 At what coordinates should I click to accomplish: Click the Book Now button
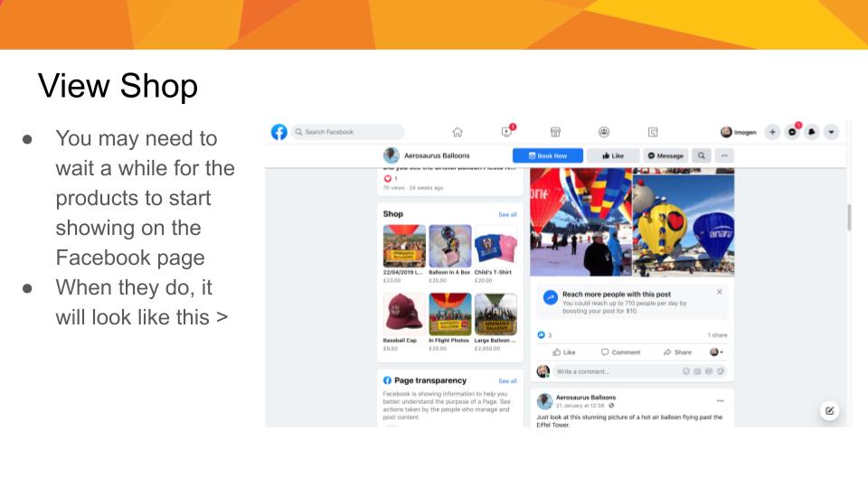548,156
